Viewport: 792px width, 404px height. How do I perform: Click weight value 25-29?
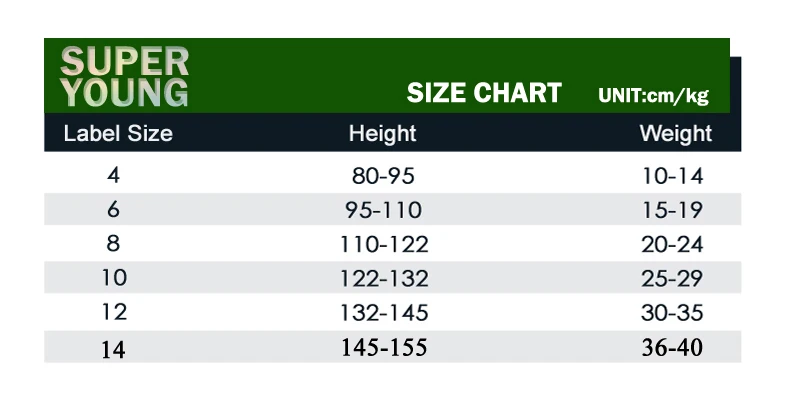click(672, 279)
